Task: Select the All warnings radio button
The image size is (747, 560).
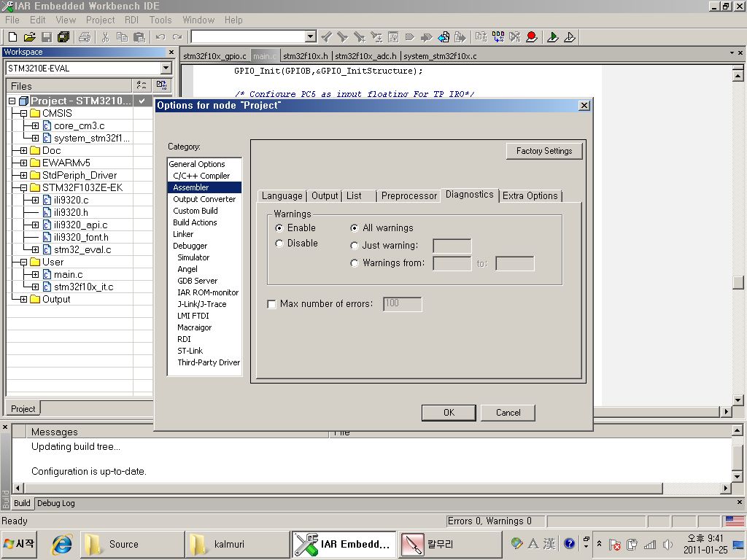Action: click(354, 228)
